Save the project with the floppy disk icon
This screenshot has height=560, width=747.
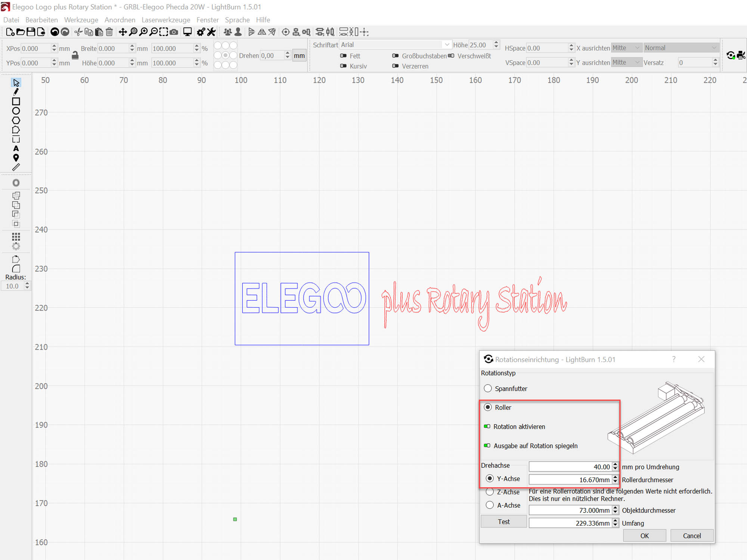(31, 32)
